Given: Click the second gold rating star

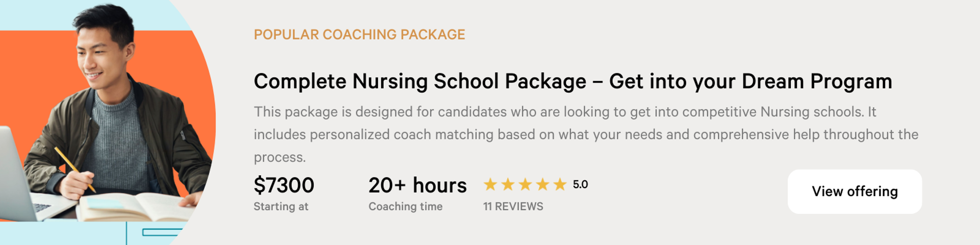Looking at the screenshot, I should click(x=508, y=185).
